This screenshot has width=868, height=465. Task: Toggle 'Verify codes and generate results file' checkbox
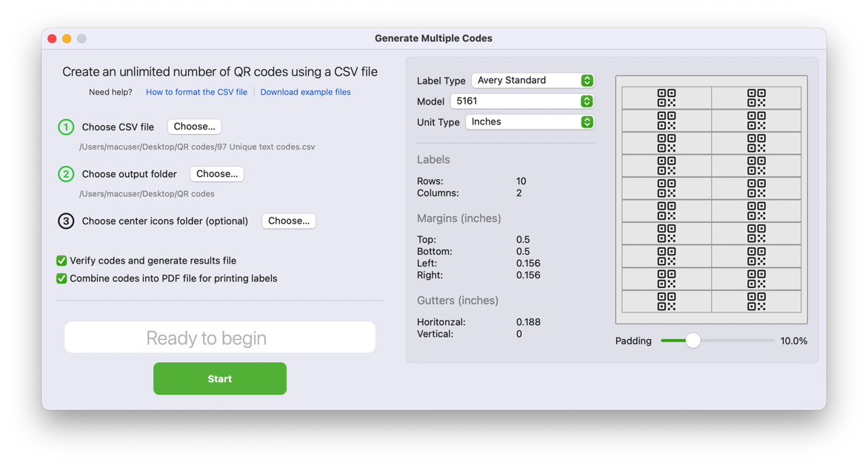click(x=61, y=261)
